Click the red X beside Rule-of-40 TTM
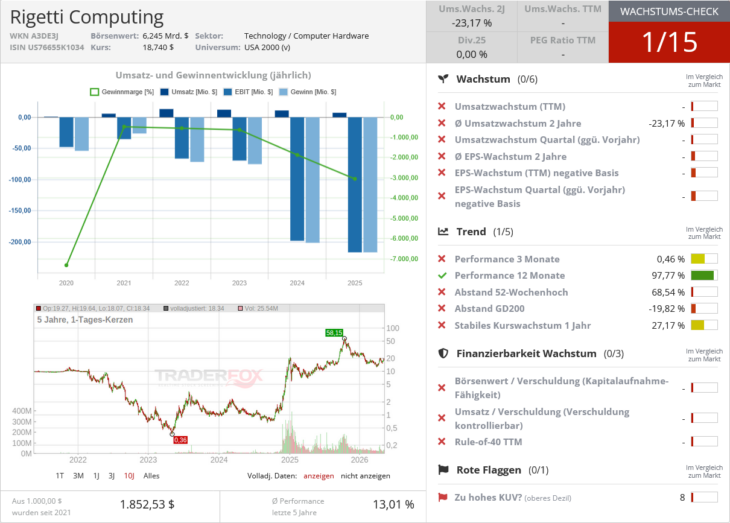Image resolution: width=730 pixels, height=523 pixels. click(x=442, y=441)
